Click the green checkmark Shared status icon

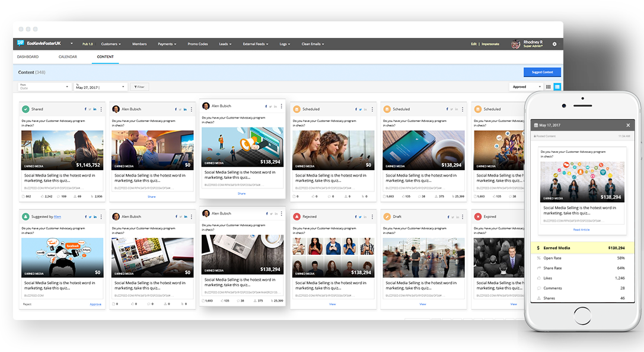(25, 109)
